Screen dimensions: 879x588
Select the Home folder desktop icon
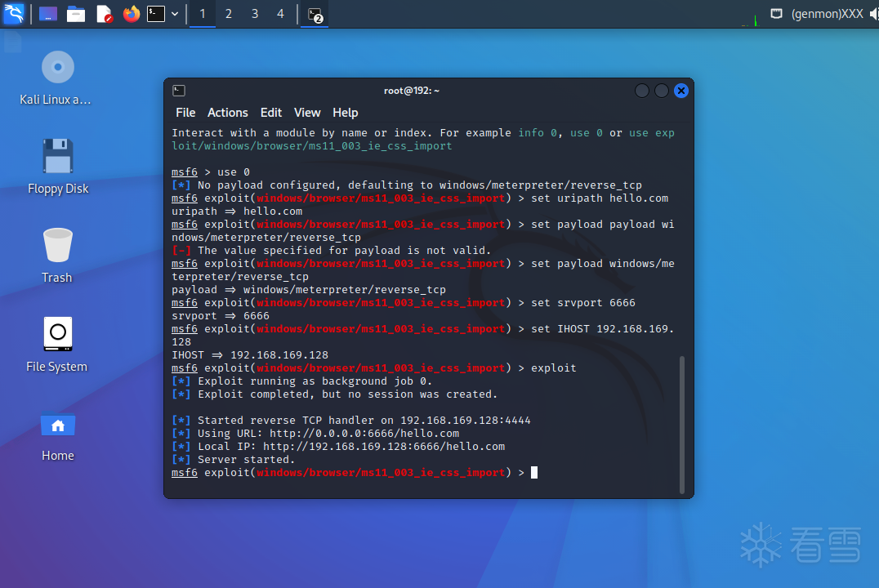58,435
